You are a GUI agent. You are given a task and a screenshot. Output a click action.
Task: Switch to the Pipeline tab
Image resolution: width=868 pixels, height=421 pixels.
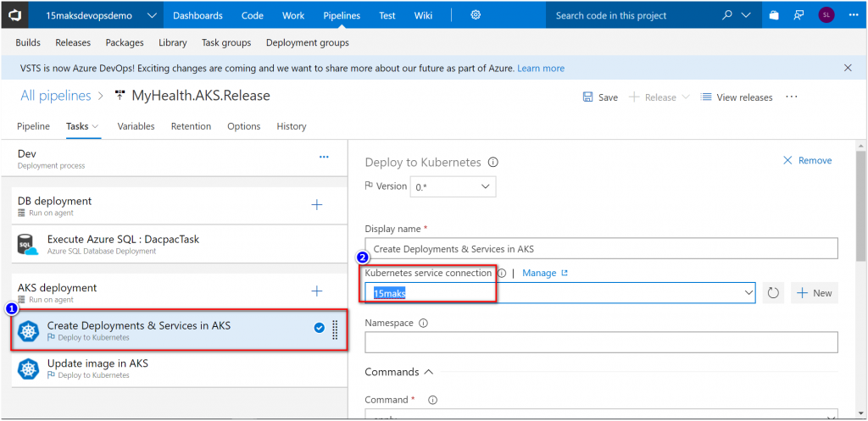coord(33,126)
